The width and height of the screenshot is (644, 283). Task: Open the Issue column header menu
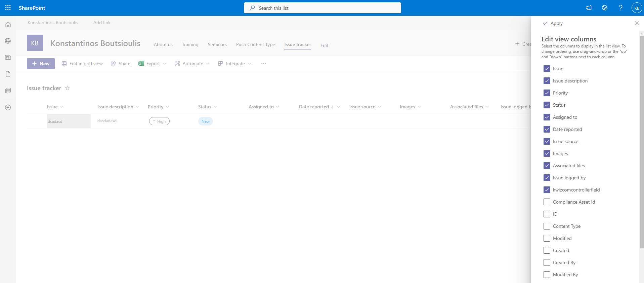pyautogui.click(x=55, y=107)
